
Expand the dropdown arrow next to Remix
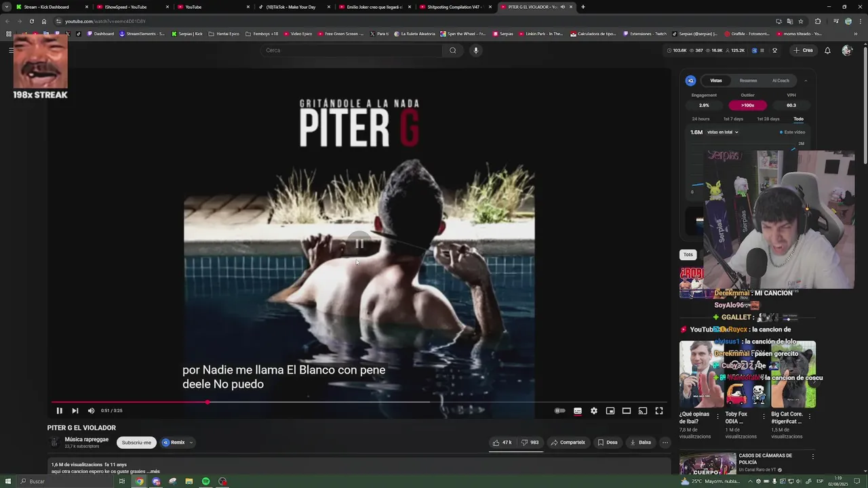(191, 443)
